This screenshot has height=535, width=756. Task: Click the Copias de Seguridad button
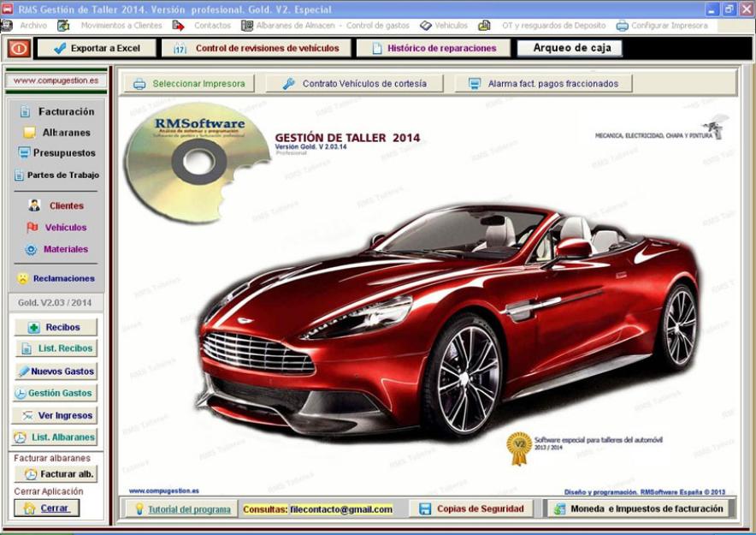471,509
